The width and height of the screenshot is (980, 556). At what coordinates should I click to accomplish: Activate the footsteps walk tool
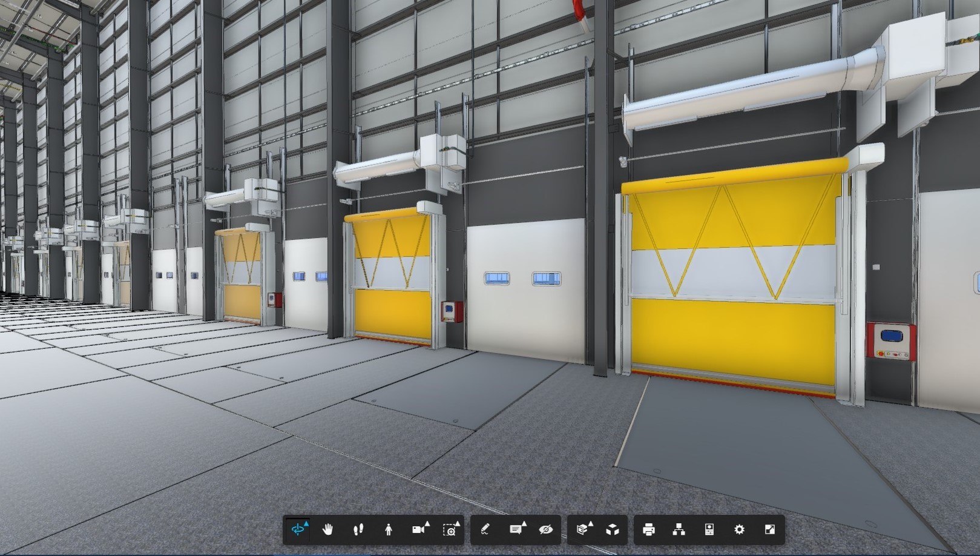(358, 529)
